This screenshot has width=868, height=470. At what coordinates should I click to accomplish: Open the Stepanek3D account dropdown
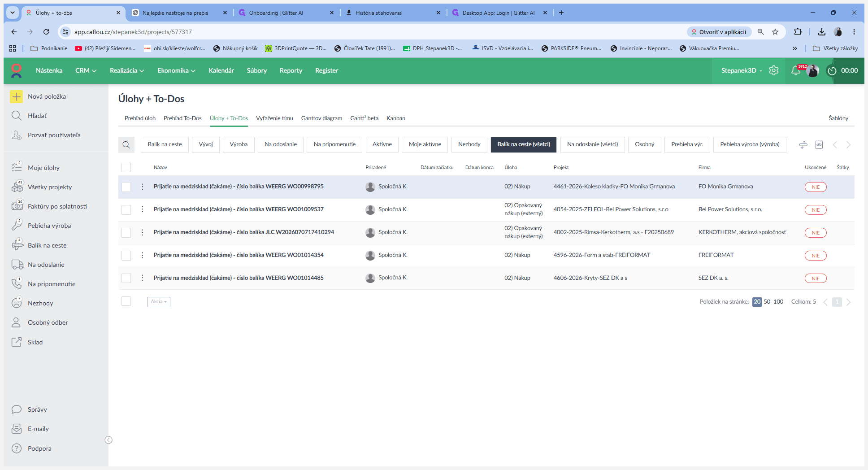coord(742,70)
